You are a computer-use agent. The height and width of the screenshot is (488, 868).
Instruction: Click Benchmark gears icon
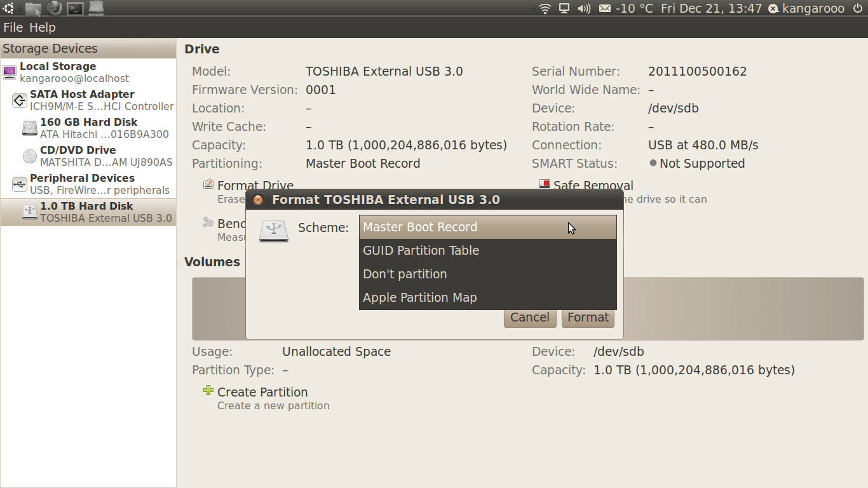[x=208, y=222]
